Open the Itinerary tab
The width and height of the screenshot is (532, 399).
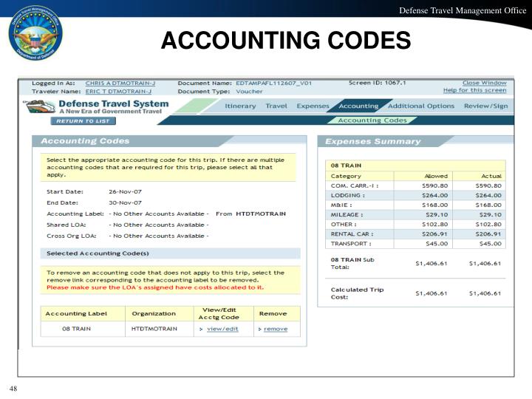(x=240, y=106)
